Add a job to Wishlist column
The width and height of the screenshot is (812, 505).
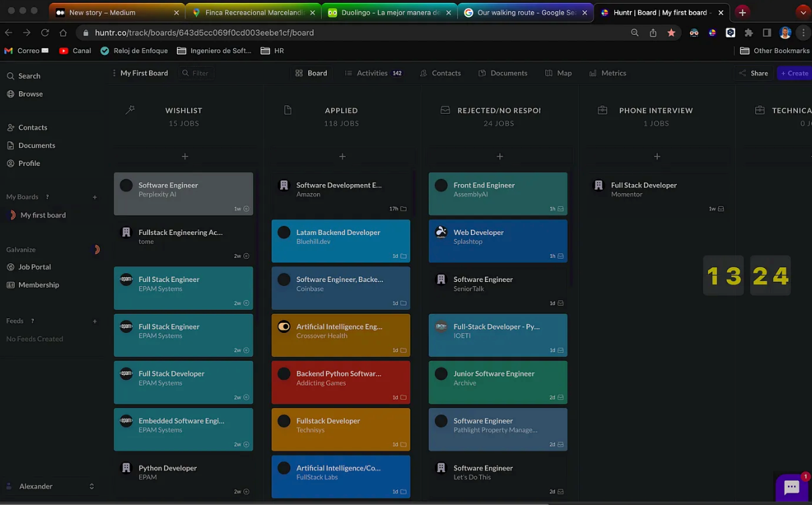click(185, 157)
